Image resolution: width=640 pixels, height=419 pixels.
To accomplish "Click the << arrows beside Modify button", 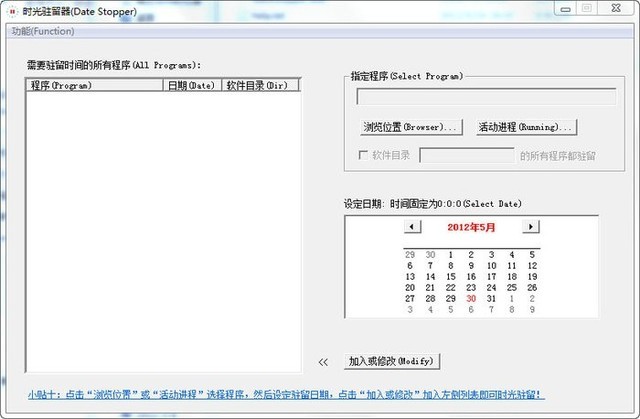I will tap(323, 361).
